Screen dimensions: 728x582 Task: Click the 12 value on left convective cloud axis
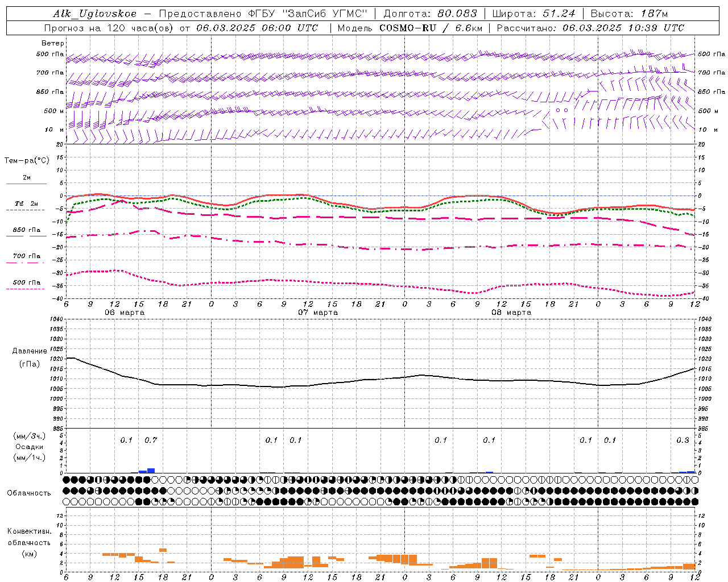click(x=59, y=516)
